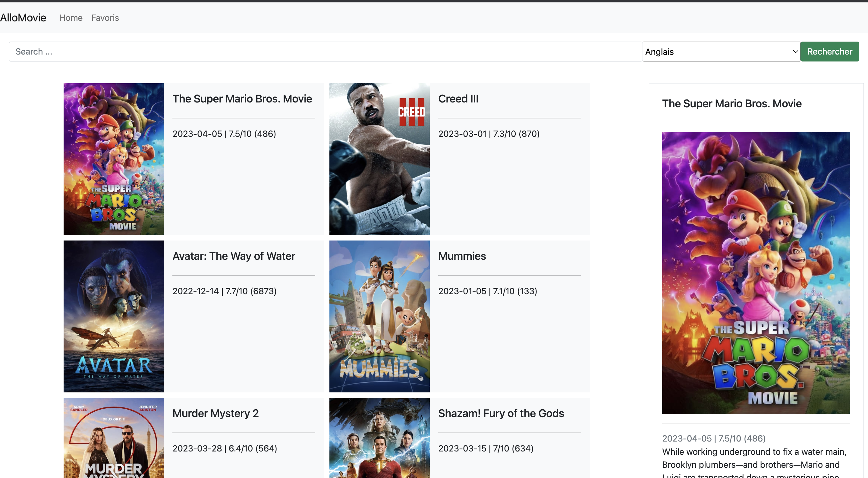Screen dimensions: 868x478
Task: Click the text 2023-01-05 | 7.1/10 (133)
Action: (x=488, y=291)
